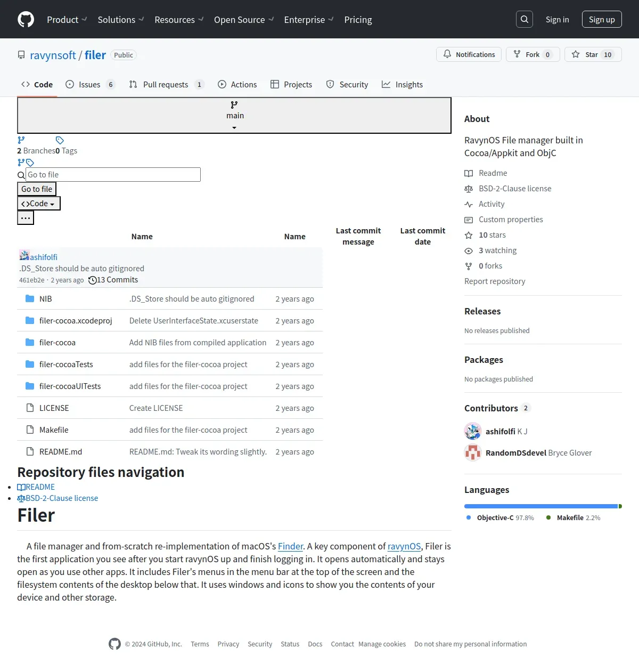Open the Insights tab

[x=402, y=84]
